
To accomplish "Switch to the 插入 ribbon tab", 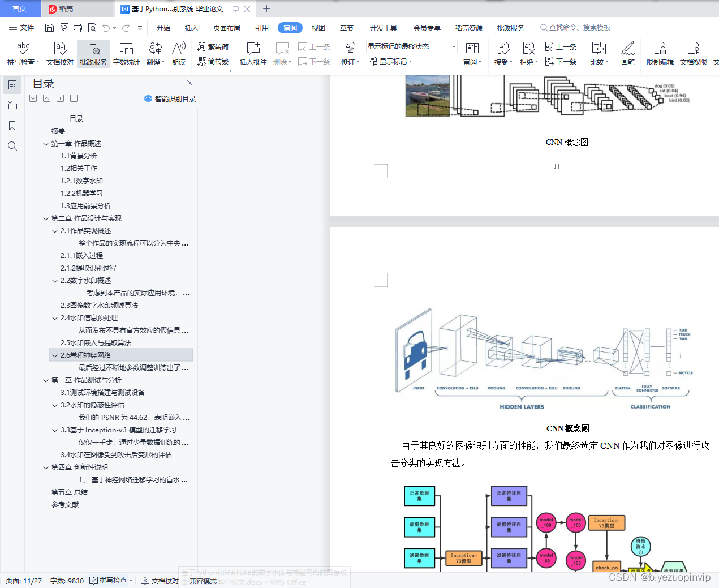I will (192, 28).
